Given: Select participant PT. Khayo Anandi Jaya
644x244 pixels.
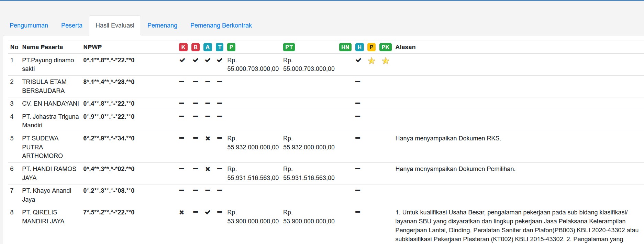Looking at the screenshot, I should point(47,195).
